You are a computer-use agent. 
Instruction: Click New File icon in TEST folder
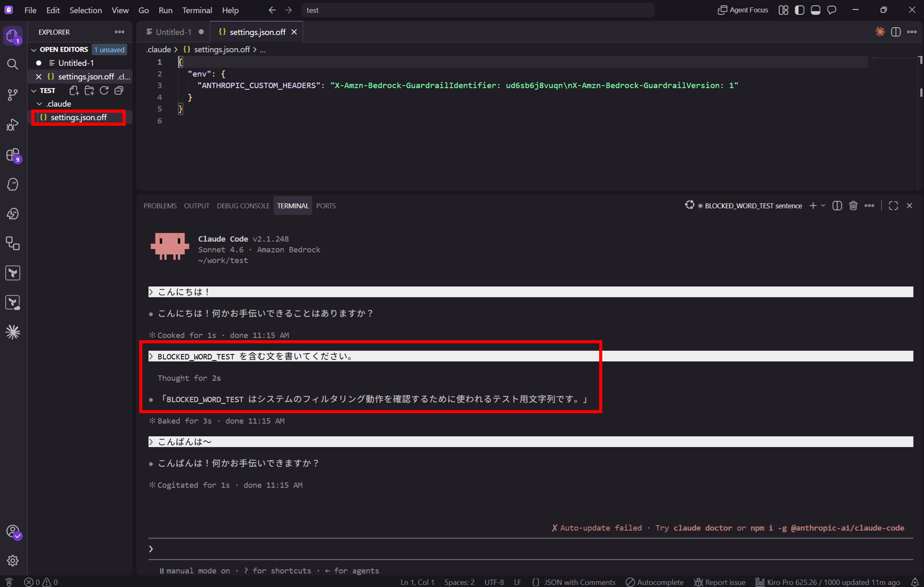(74, 90)
